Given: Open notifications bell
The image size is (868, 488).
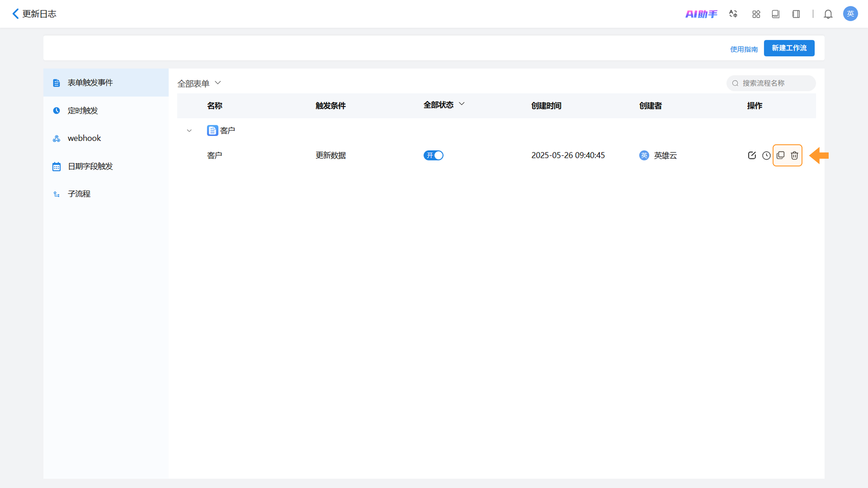Looking at the screenshot, I should (828, 14).
